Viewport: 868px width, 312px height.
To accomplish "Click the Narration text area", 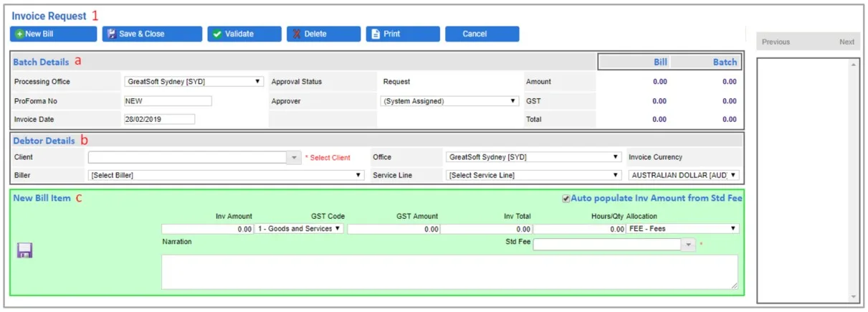I will coord(449,272).
